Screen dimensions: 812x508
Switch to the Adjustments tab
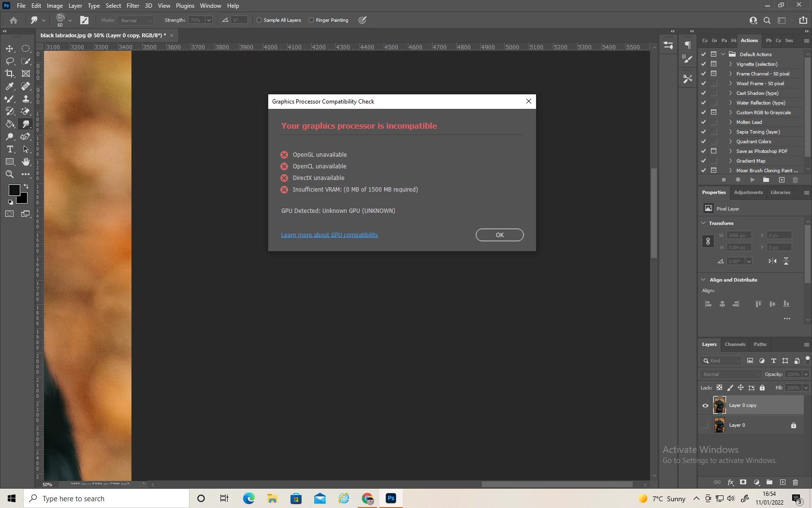tap(748, 193)
